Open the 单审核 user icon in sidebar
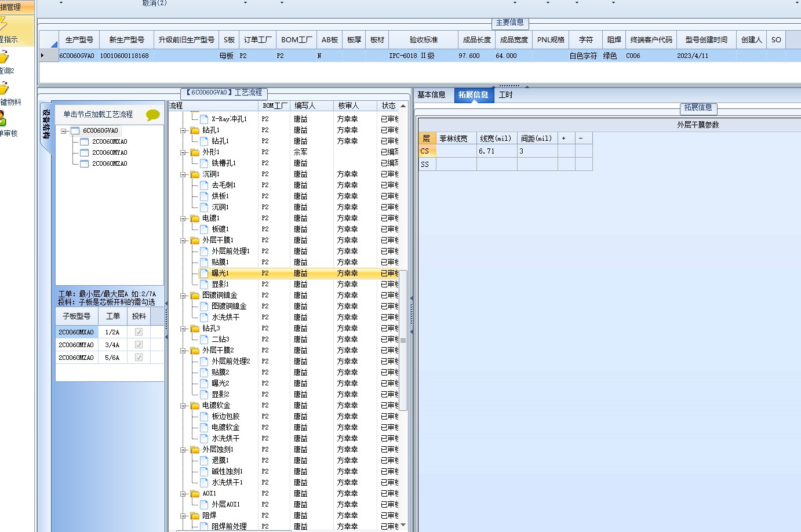This screenshot has width=801, height=532. [x=3, y=119]
